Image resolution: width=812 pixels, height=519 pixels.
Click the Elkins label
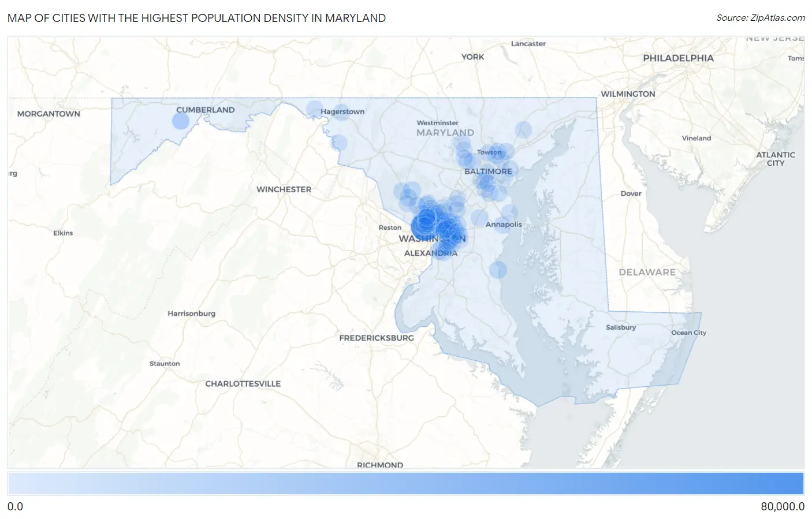63,233
